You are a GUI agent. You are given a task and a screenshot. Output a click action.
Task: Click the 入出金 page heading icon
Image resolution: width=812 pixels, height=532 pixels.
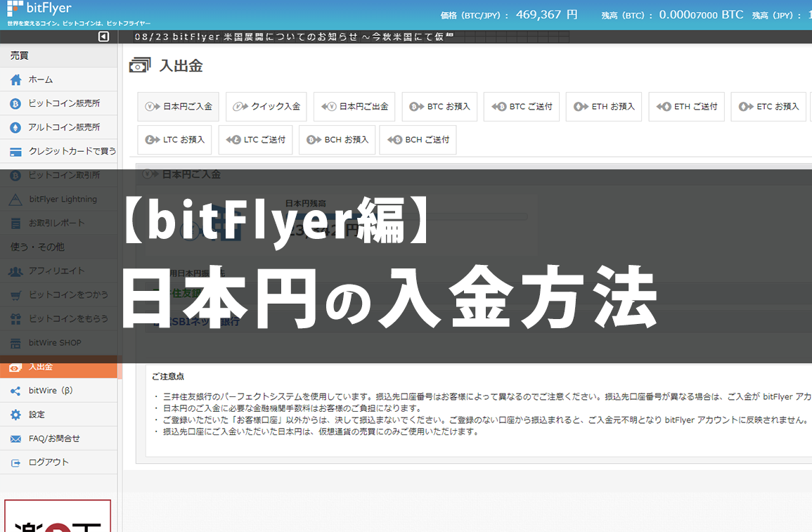[x=139, y=65]
